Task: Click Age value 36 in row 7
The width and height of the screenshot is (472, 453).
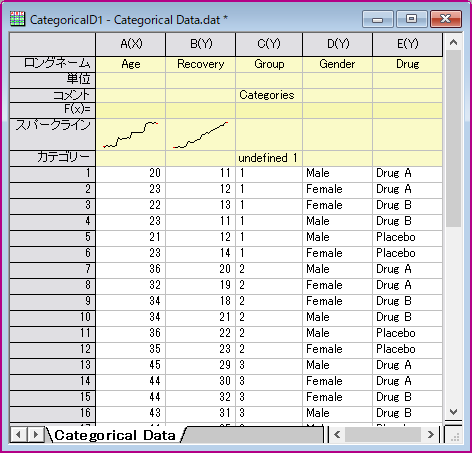Action: click(x=131, y=270)
